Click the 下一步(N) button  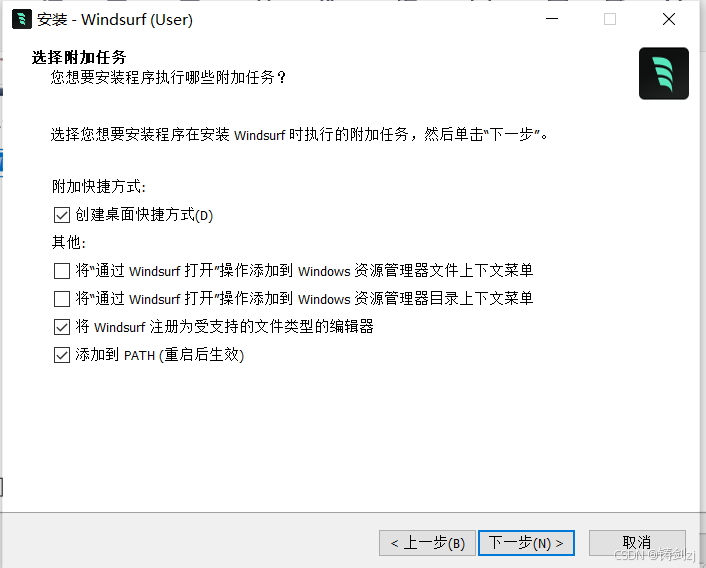pyautogui.click(x=526, y=543)
